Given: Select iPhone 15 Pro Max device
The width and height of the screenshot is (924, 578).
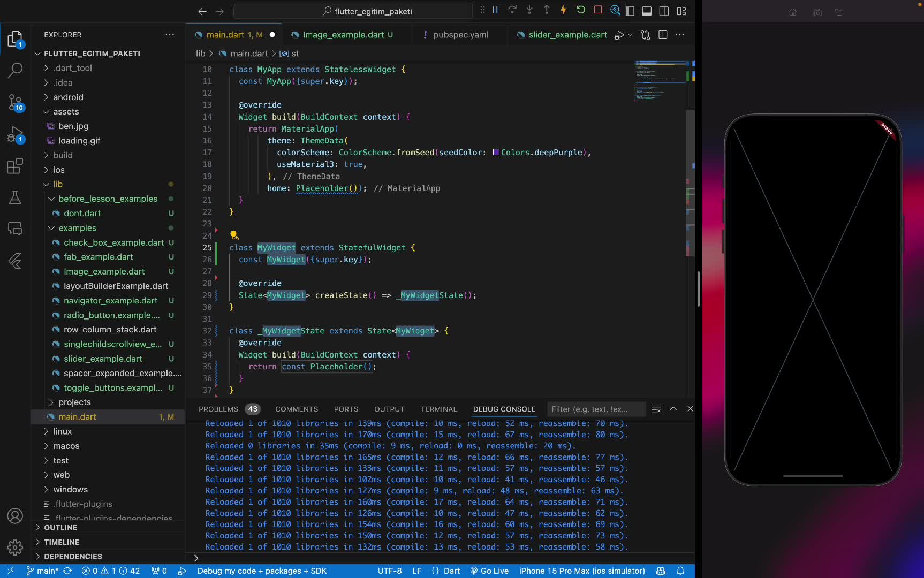Looking at the screenshot, I should pyautogui.click(x=582, y=571).
